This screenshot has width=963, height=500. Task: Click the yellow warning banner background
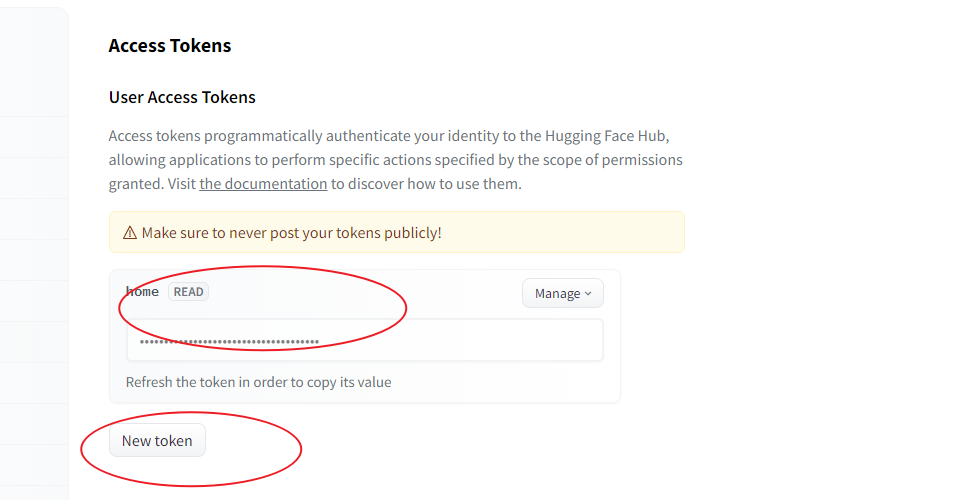(x=553, y=232)
